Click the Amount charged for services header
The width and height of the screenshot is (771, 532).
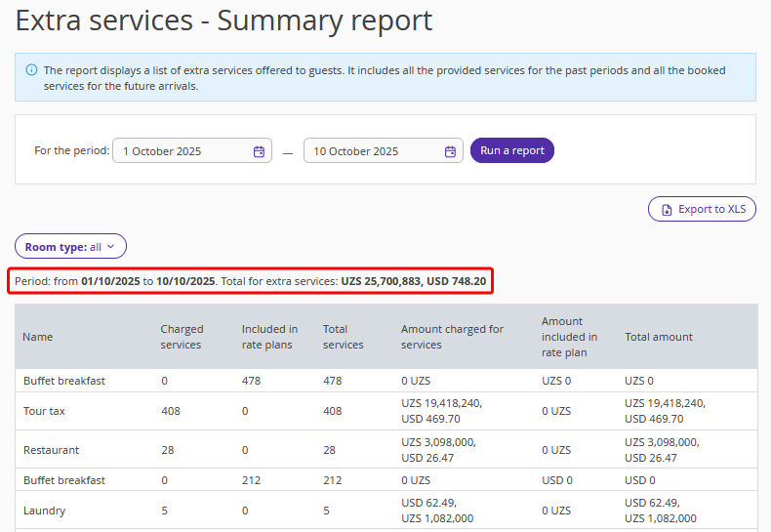(x=452, y=337)
